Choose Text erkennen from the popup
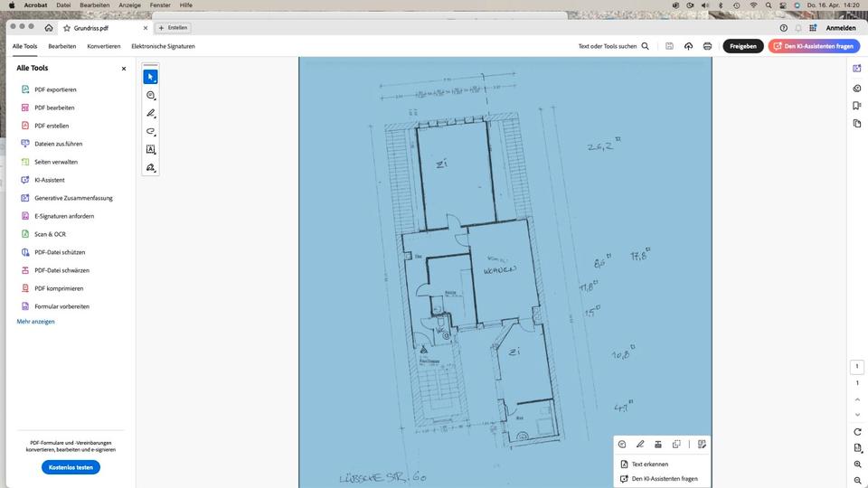This screenshot has width=868, height=488. point(650,465)
